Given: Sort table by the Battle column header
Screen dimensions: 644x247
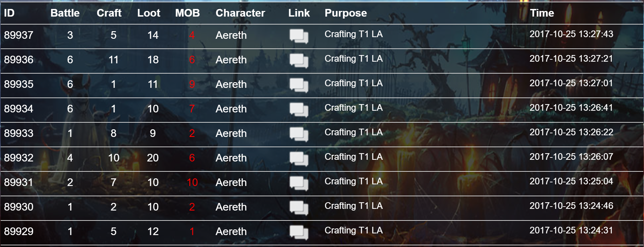Looking at the screenshot, I should click(x=65, y=13).
